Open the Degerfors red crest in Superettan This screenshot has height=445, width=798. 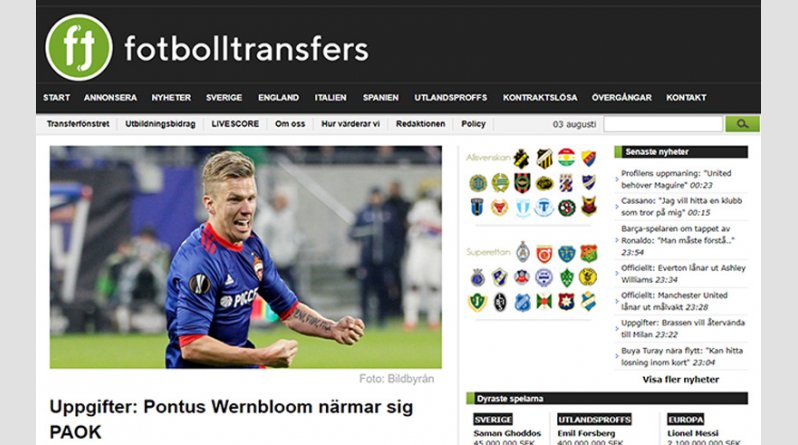pyautogui.click(x=544, y=253)
